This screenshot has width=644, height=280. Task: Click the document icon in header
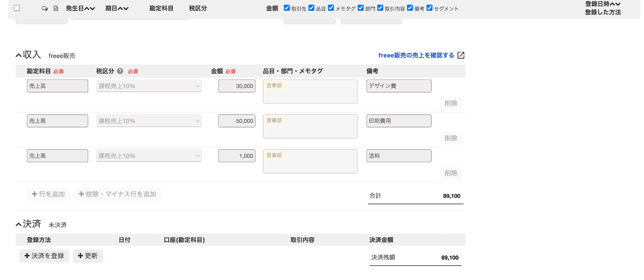[56, 8]
